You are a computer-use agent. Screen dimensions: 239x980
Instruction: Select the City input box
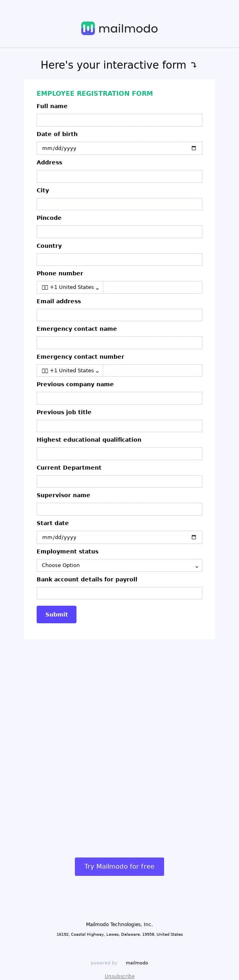click(119, 204)
